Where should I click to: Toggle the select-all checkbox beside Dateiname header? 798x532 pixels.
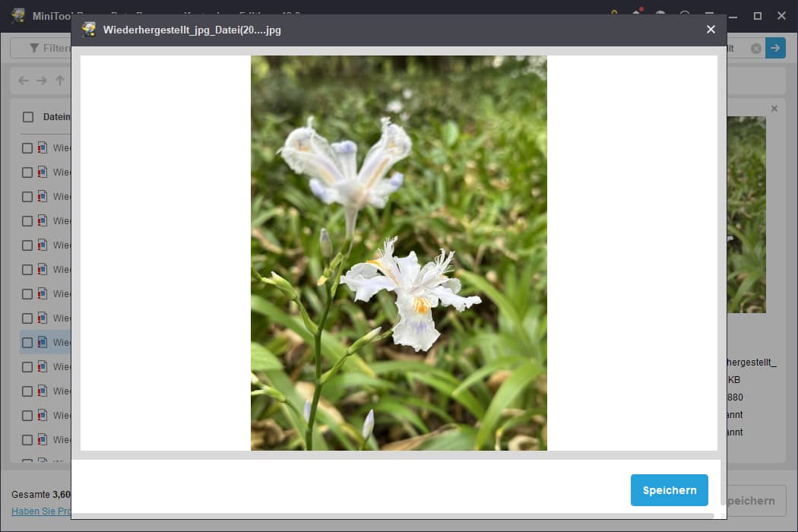click(28, 117)
